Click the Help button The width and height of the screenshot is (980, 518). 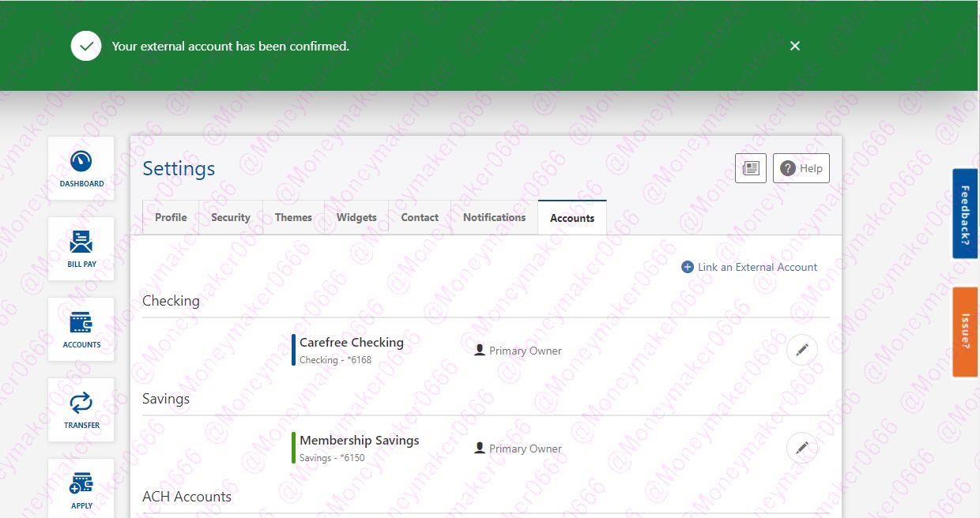click(801, 168)
